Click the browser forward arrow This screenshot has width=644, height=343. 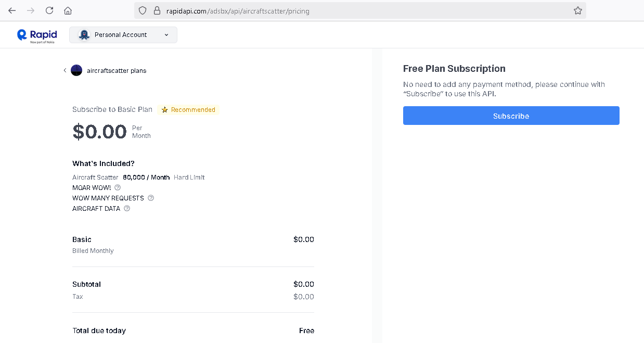[31, 10]
